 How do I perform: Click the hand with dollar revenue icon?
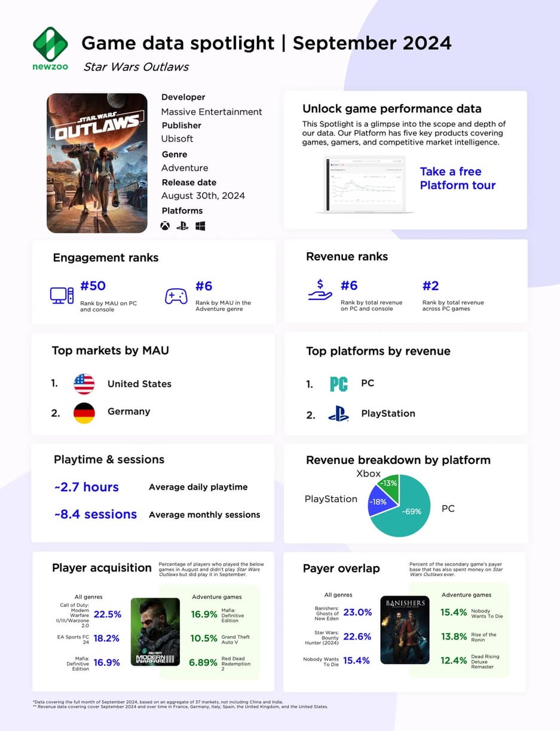(320, 290)
